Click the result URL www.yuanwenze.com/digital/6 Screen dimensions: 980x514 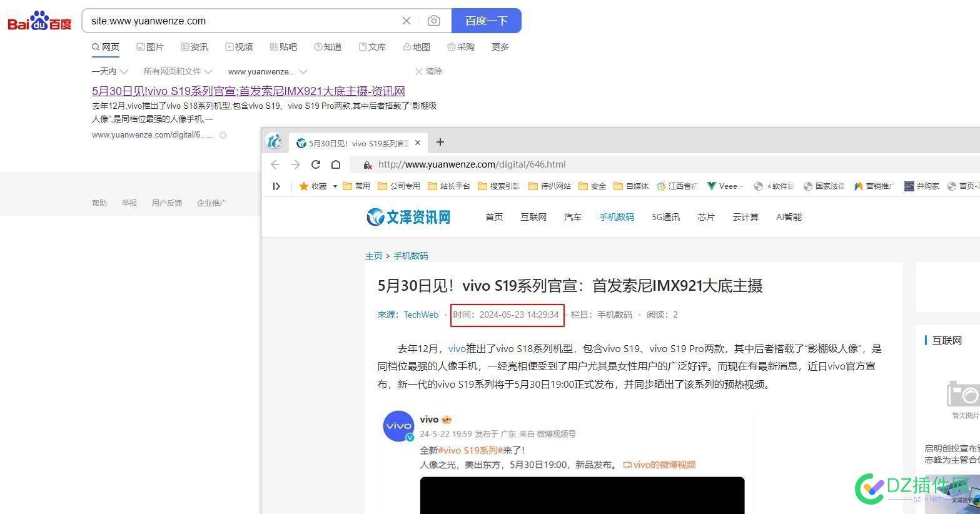(x=153, y=135)
